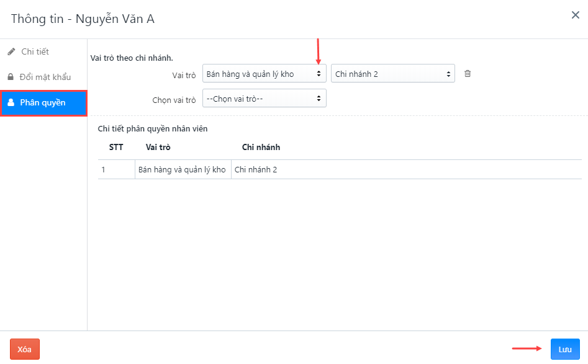This screenshot has height=364, width=588.
Task: Click the dialog title Thông tin - Nguyễn Văn A
Action: [x=83, y=19]
